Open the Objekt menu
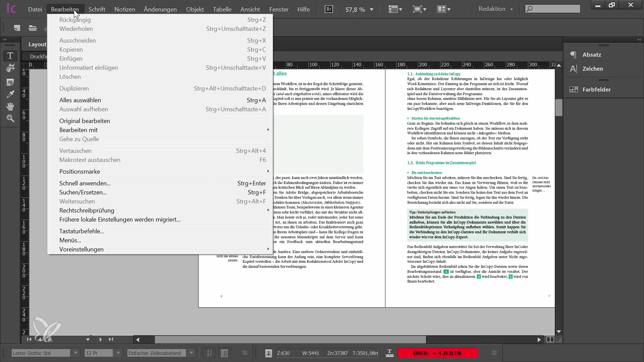 (195, 9)
